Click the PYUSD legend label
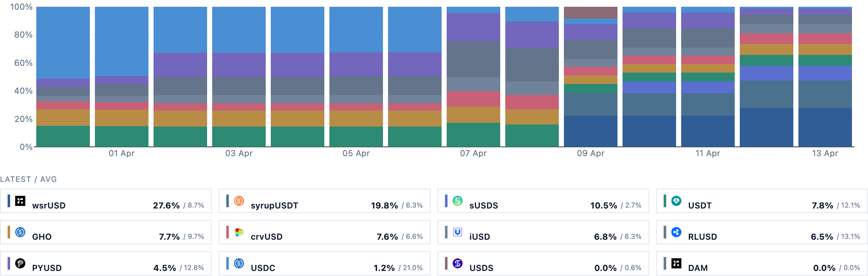The width and height of the screenshot is (868, 276). pos(47,268)
